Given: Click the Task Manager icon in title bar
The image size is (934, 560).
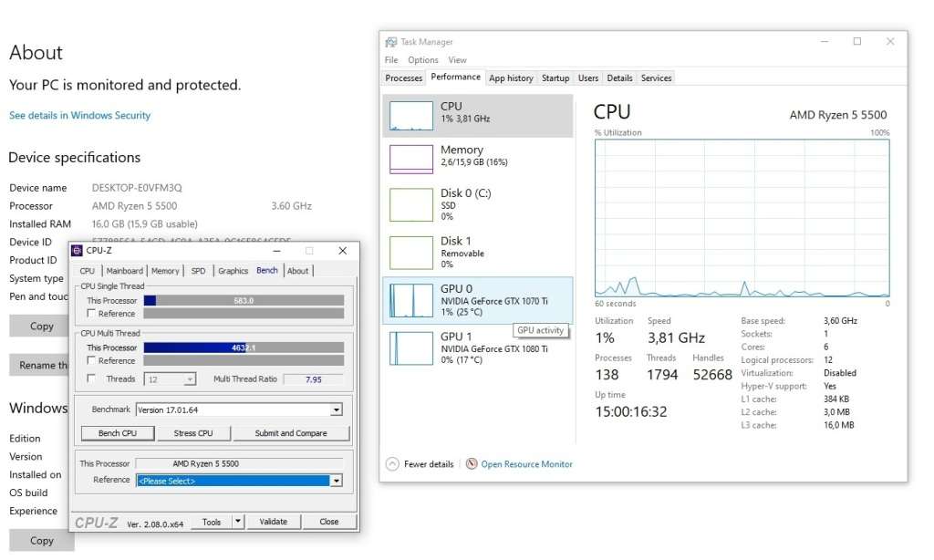Looking at the screenshot, I should tap(389, 41).
